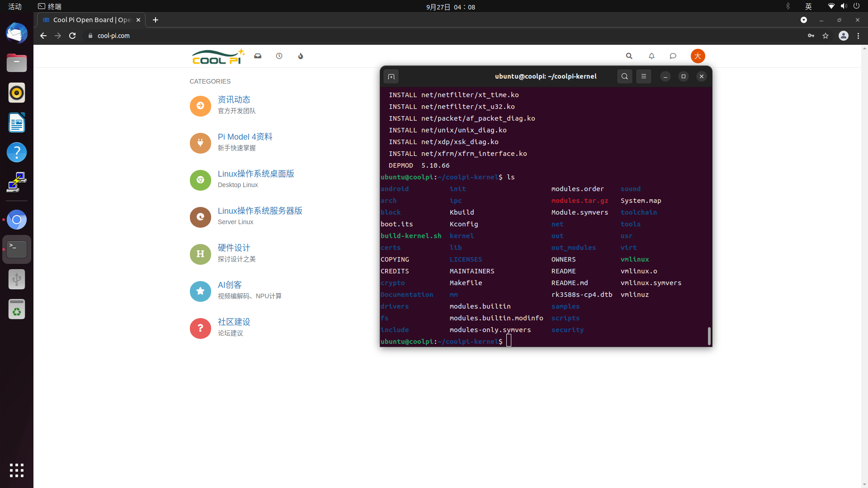Go back in the browser
The width and height of the screenshot is (868, 488).
[43, 36]
